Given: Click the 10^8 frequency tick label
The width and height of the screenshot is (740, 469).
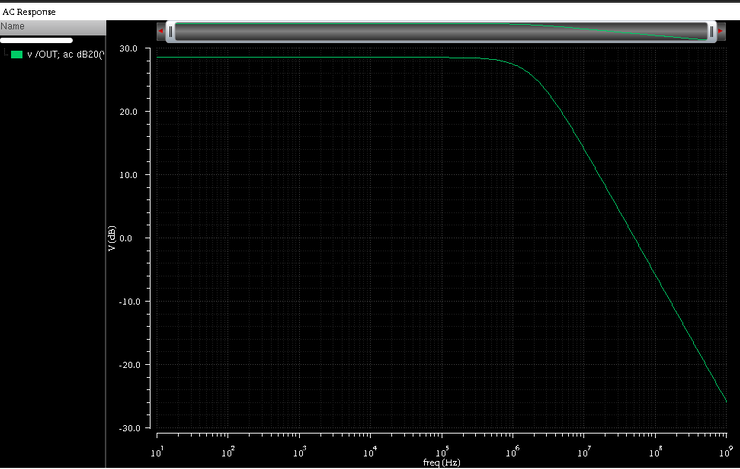Looking at the screenshot, I should click(x=656, y=452).
